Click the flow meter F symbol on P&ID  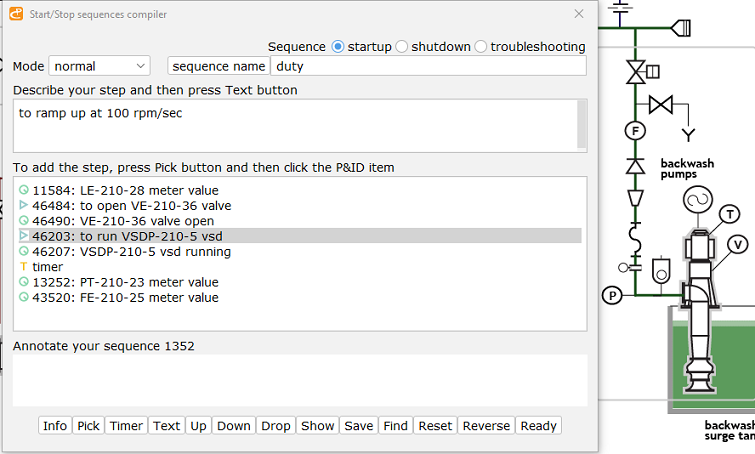pyautogui.click(x=635, y=130)
